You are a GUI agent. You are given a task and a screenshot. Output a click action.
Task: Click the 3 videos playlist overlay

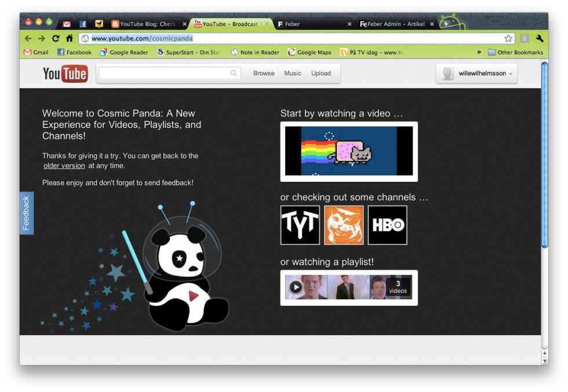[x=398, y=287]
